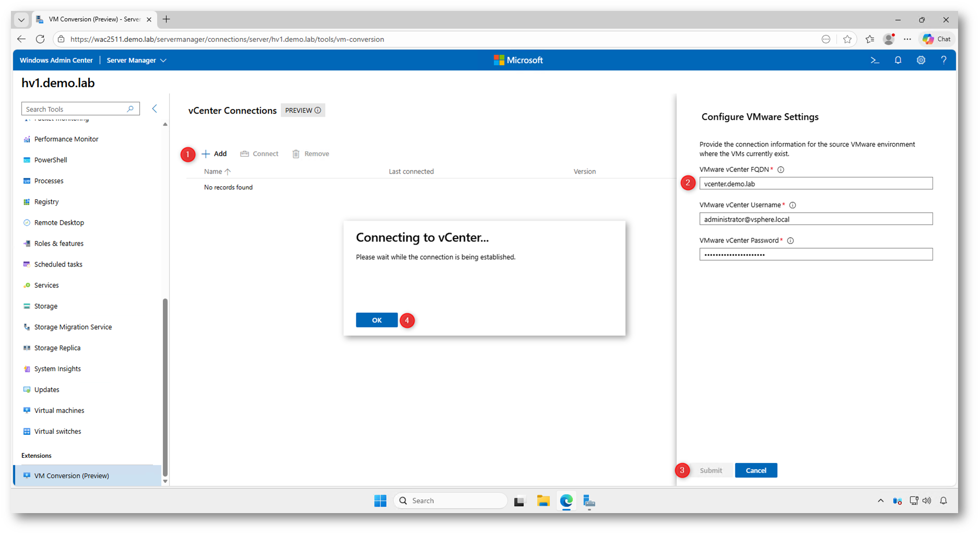Viewport: 980px width, 535px height.
Task: Click Cancel in Configure VMware Settings
Action: point(756,470)
